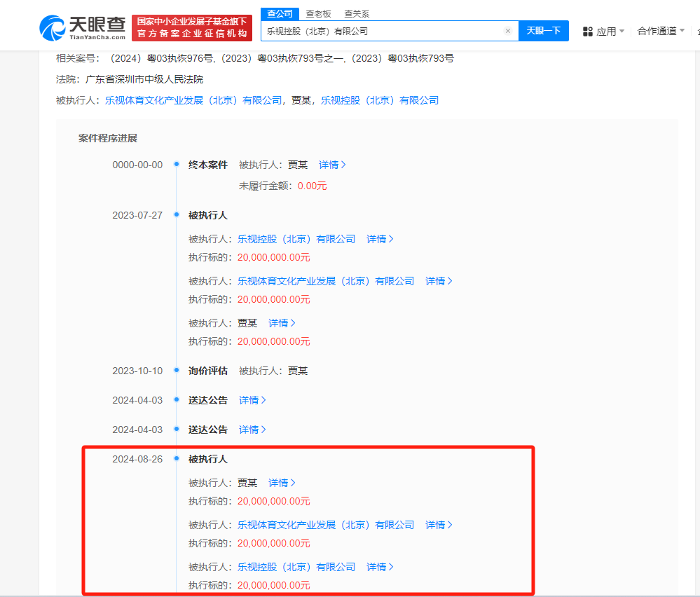
Task: Expand the 合作通道 dropdown arrow
Action: point(684,31)
